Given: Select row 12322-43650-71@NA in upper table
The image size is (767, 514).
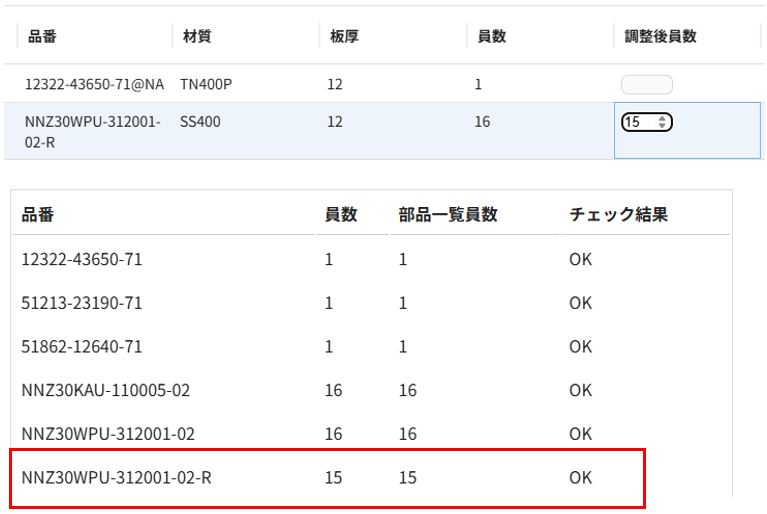Looking at the screenshot, I should (x=384, y=84).
